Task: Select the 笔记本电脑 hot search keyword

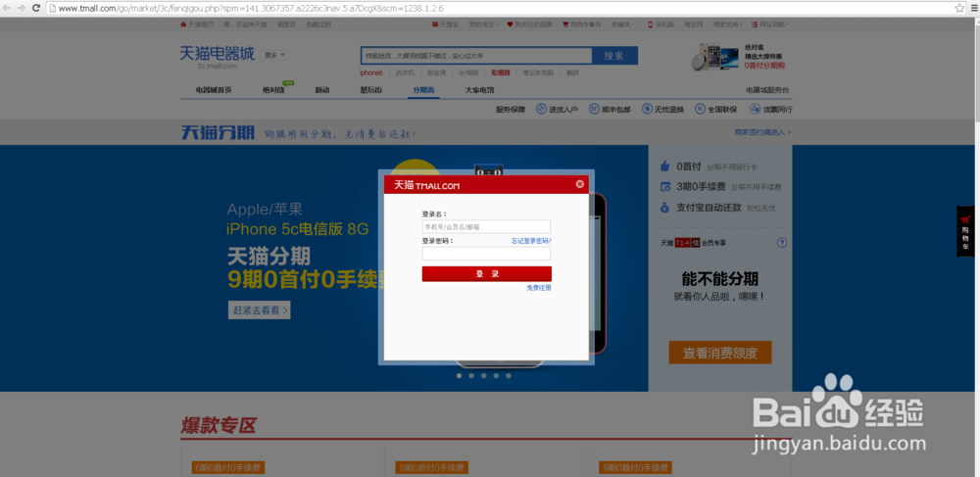Action: (538, 73)
